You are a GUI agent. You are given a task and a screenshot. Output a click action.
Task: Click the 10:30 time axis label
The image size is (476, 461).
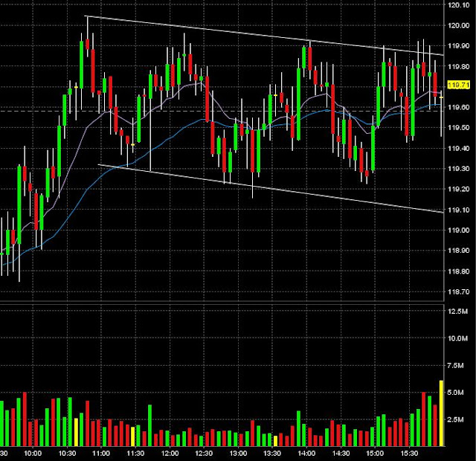pyautogui.click(x=67, y=454)
